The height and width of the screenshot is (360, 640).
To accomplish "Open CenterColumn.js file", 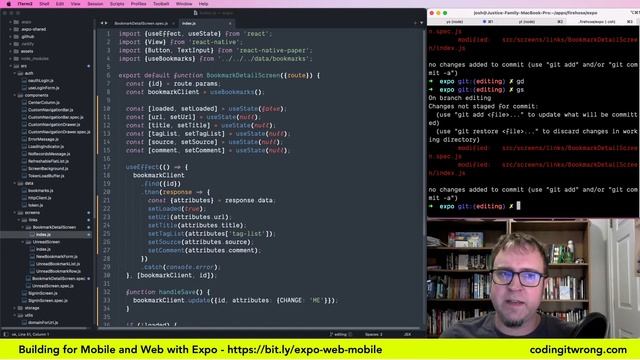I will click(x=44, y=103).
